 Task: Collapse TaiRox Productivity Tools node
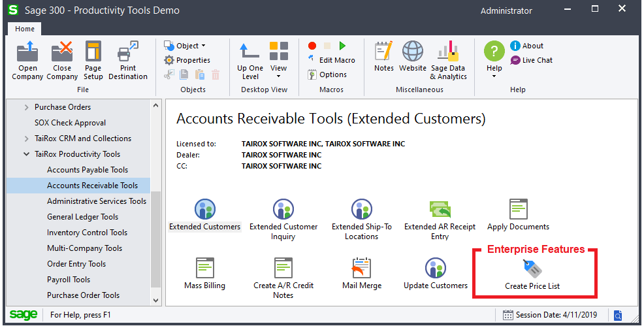26,154
